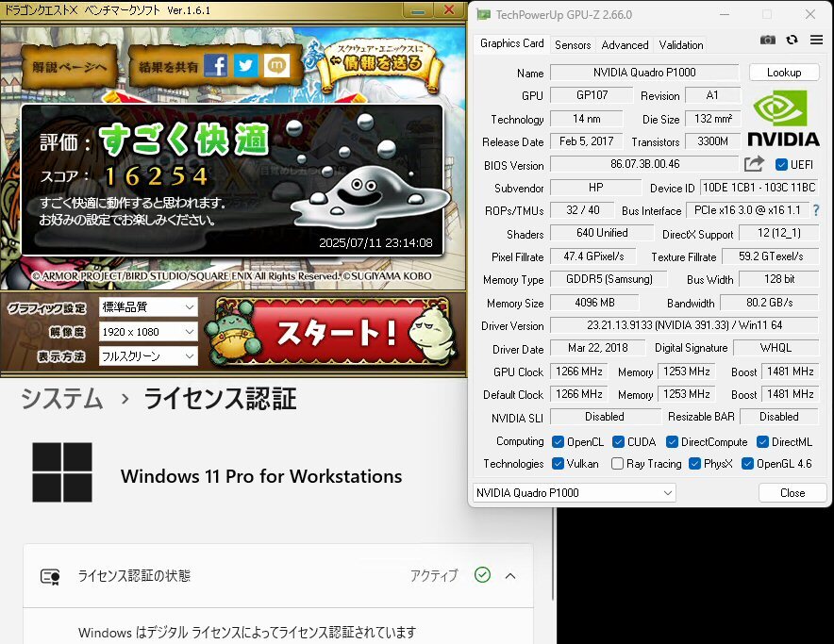Click NVIDIA logo in GPU-Z
Screen dimensions: 834x644
coord(783,118)
